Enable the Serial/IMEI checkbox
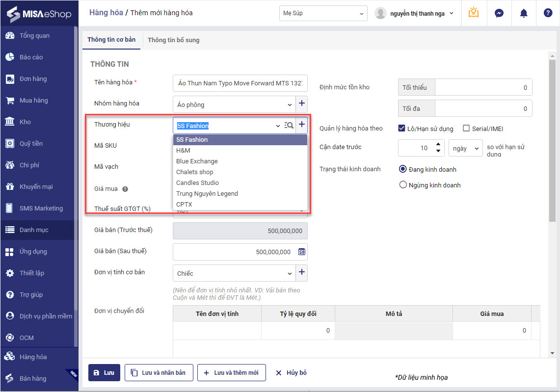 tap(466, 129)
